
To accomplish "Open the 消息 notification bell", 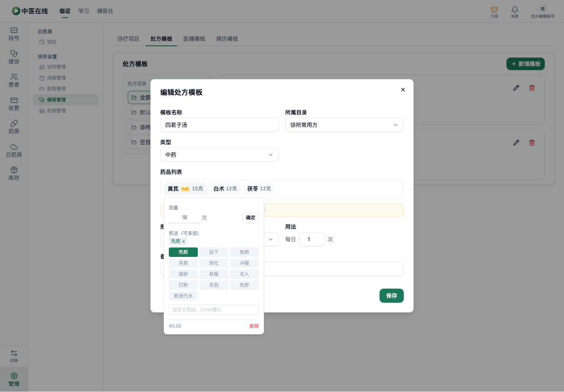I will (515, 12).
